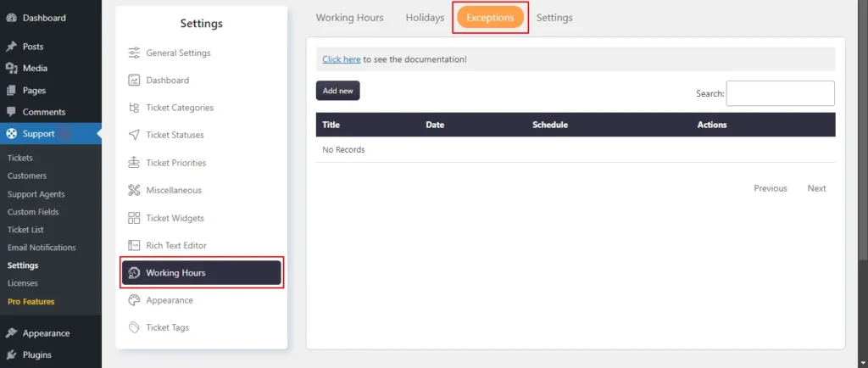The width and height of the screenshot is (868, 368).
Task: Select the Exceptions tab
Action: [x=490, y=18]
